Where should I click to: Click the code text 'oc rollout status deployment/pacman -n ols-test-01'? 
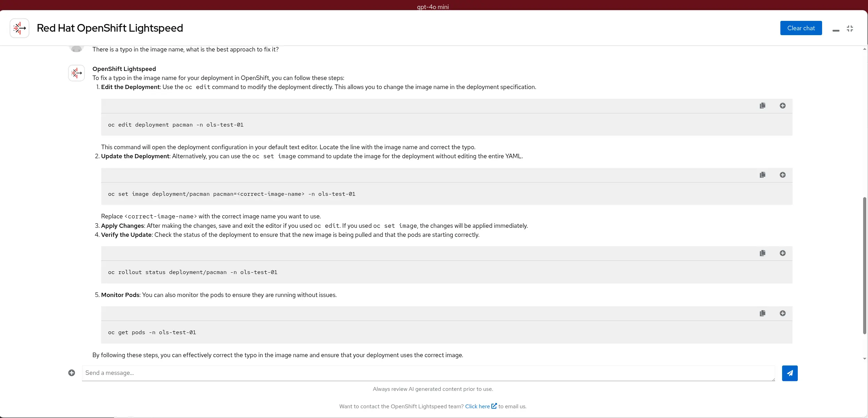pyautogui.click(x=193, y=272)
